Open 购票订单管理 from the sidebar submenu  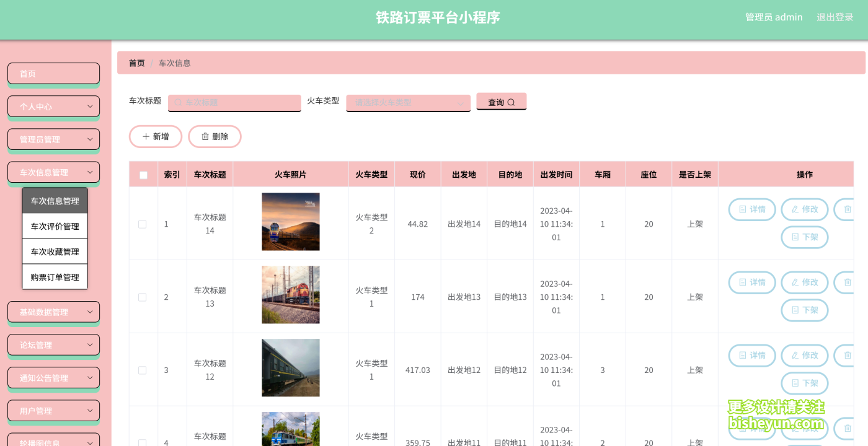55,276
